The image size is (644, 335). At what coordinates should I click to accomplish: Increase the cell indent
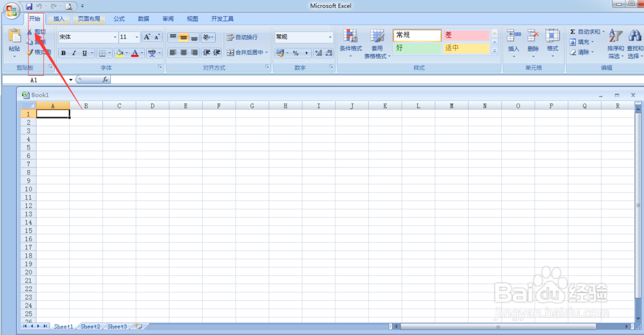click(x=217, y=53)
